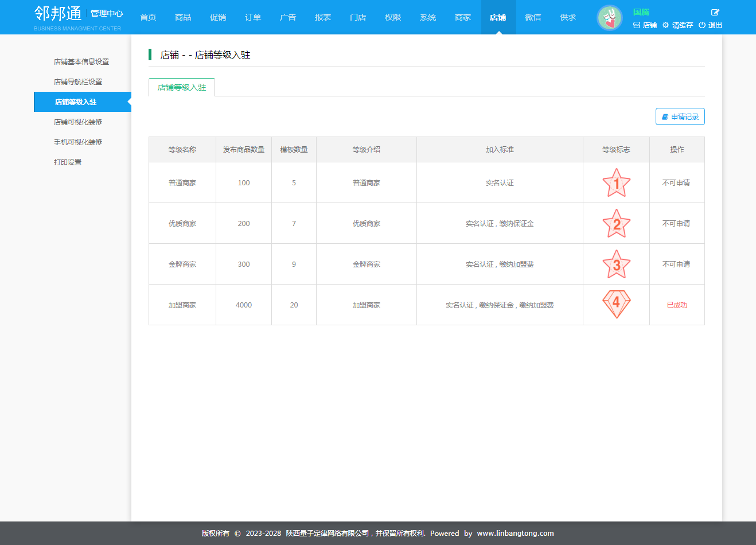Select 打印设置 in the sidebar
756x545 pixels.
[68, 162]
